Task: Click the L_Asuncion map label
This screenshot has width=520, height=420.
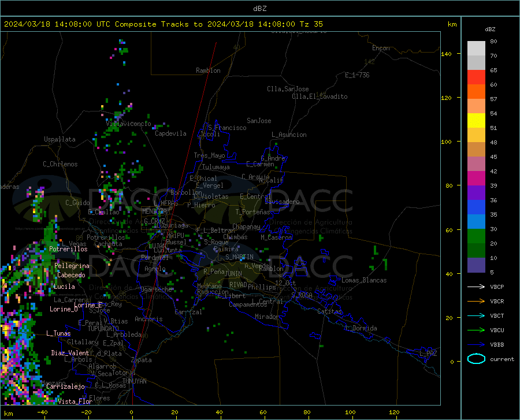Action: click(x=289, y=135)
